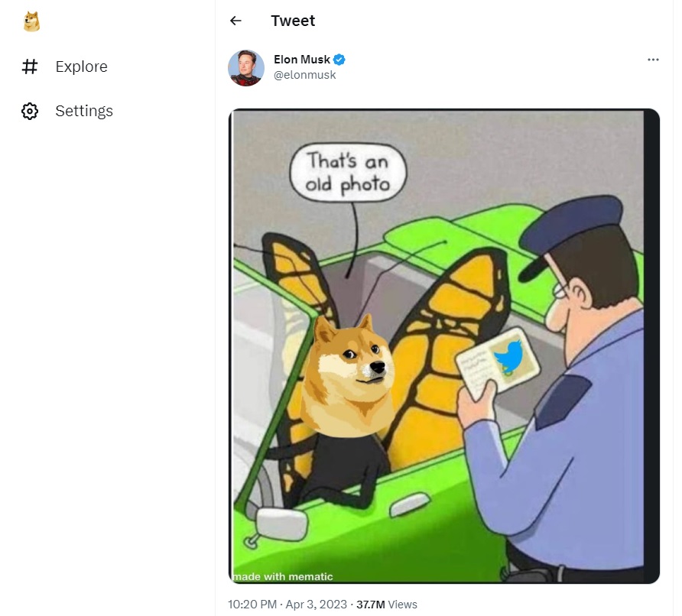Open the three-dot more options menu
The width and height of the screenshot is (682, 616).
point(653,60)
